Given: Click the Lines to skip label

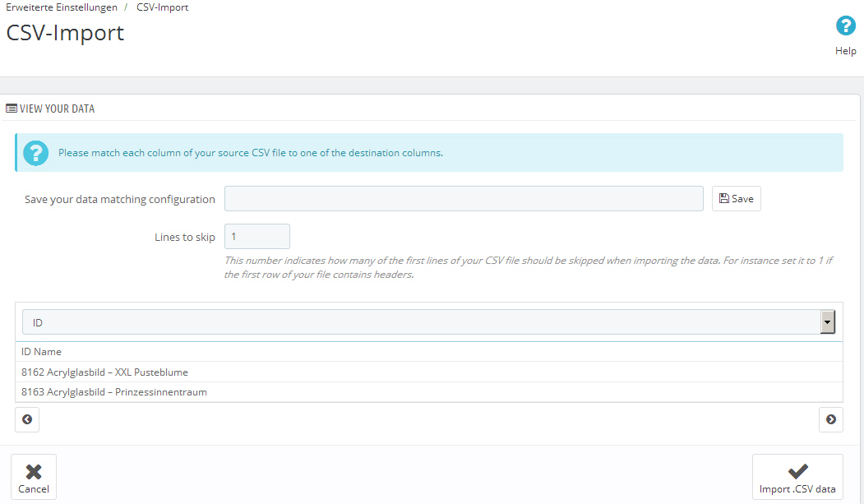Looking at the screenshot, I should (185, 237).
